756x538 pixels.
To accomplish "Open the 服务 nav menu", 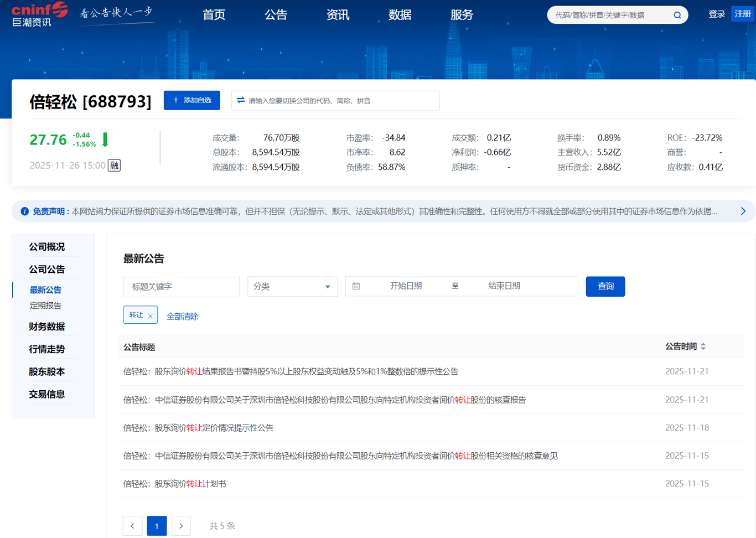I will point(462,15).
